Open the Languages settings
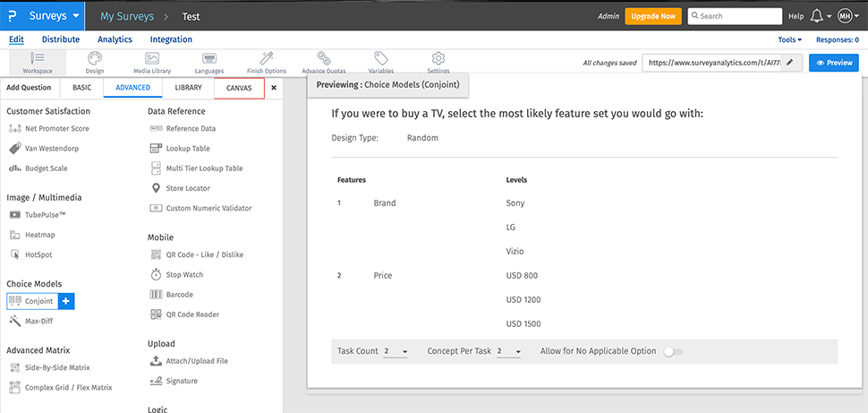Screen dimensions: 868x413 [209, 63]
